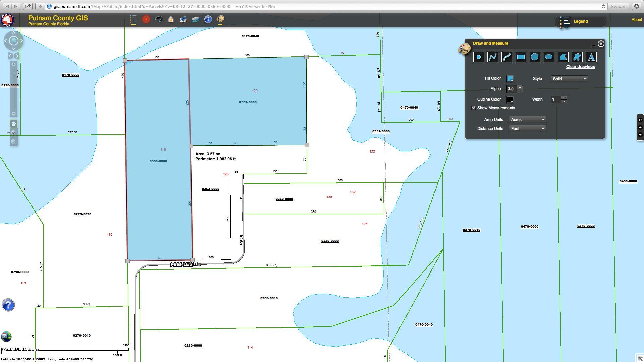Select the draw ellipse tool
Screen dimensions: 644x362
[x=549, y=57]
